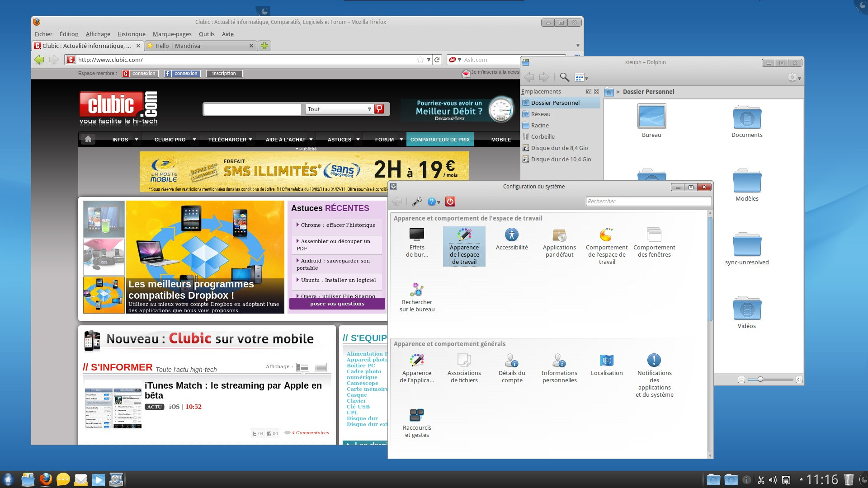Open Apparence de l'espace de travail settings
Screen dimensions: 868x488
pyautogui.click(x=464, y=246)
